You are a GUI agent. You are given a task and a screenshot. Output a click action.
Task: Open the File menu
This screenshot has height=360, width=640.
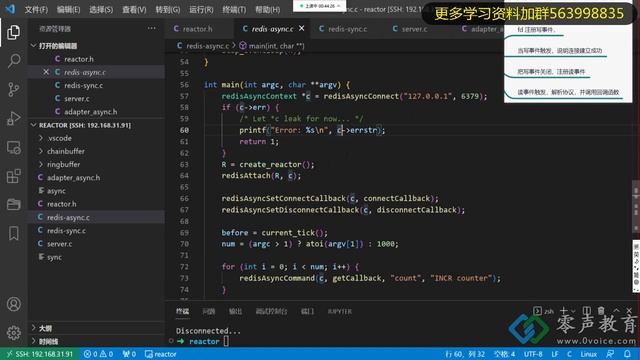36,9
